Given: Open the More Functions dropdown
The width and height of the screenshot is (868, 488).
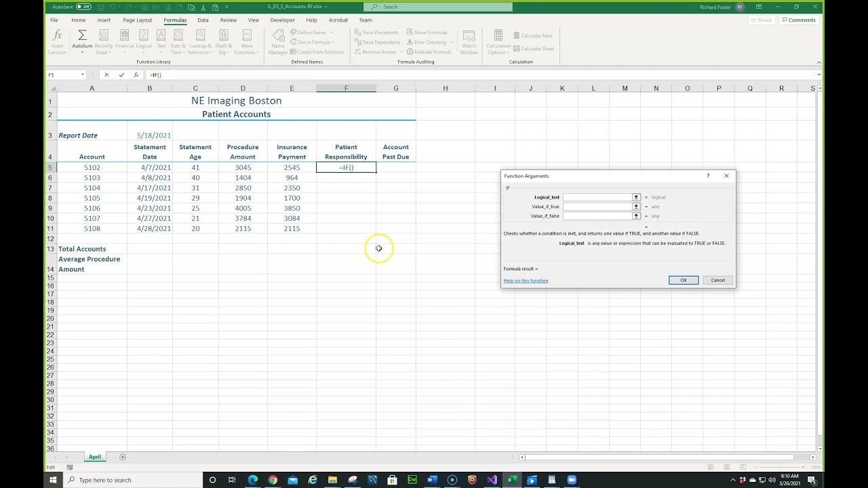Looking at the screenshot, I should 247,43.
